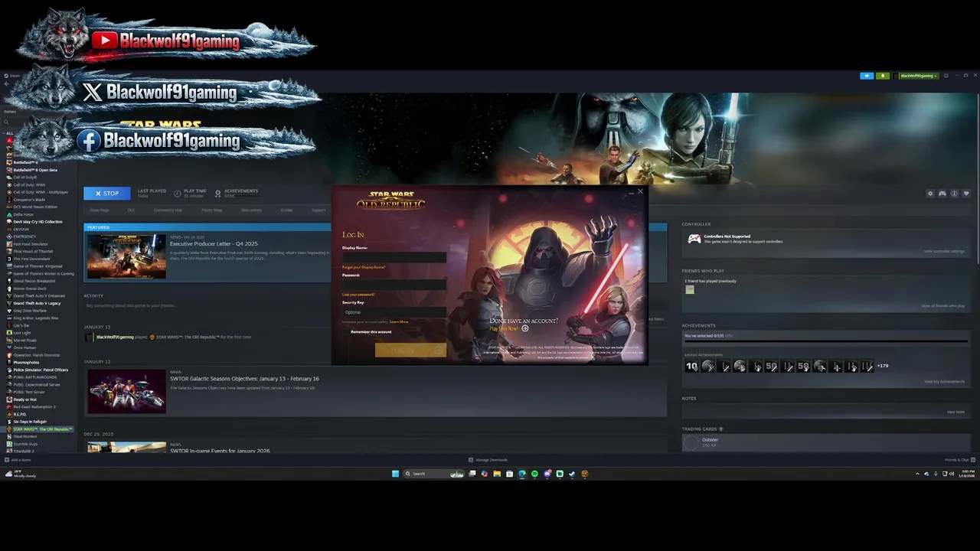The height and width of the screenshot is (551, 980).
Task: Open the Points Shop tab
Action: 212,210
